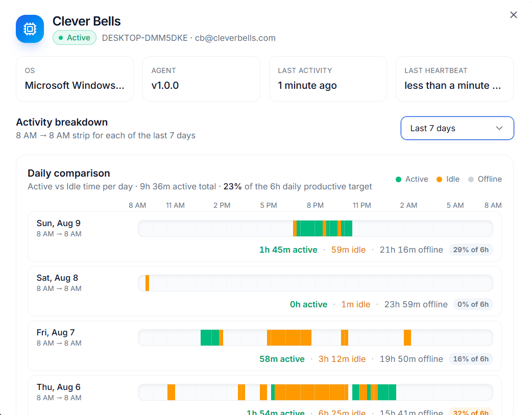Click the '0% of 6h' badge

(473, 304)
